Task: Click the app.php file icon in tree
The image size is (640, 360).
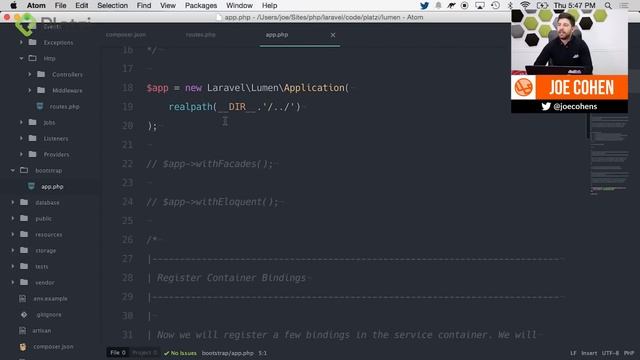Action: coord(31,186)
